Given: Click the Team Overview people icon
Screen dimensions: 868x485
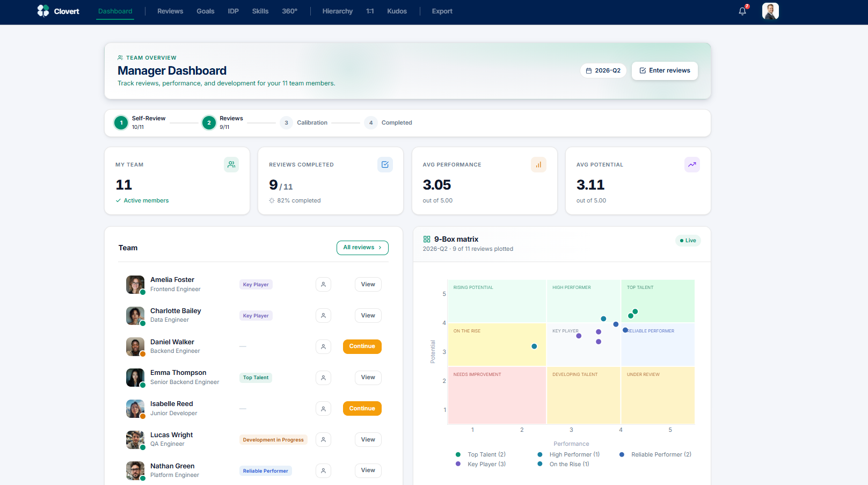Looking at the screenshot, I should click(120, 57).
